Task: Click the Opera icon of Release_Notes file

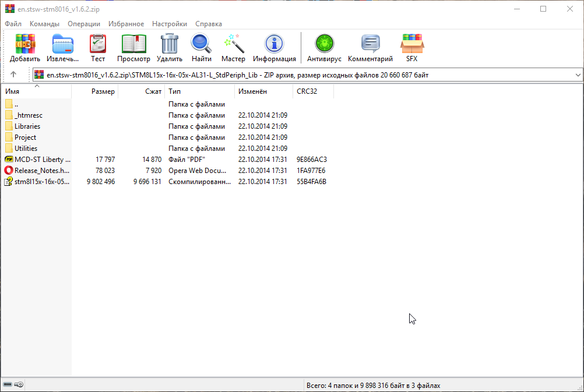Action: click(x=9, y=171)
